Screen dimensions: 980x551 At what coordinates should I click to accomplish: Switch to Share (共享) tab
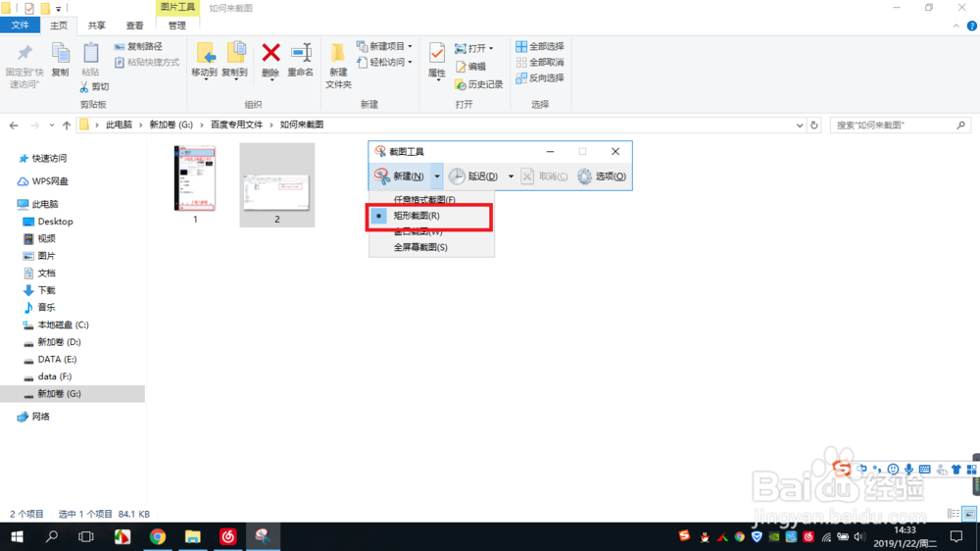coord(96,25)
